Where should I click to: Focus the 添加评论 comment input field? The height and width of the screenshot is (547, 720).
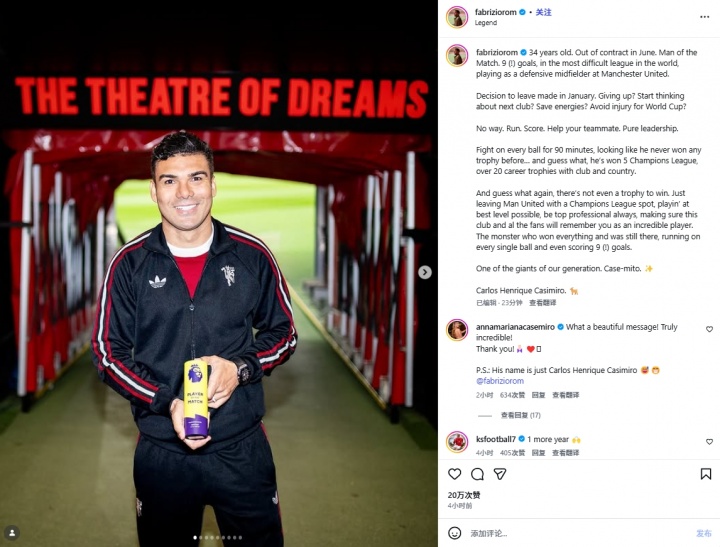(579, 534)
